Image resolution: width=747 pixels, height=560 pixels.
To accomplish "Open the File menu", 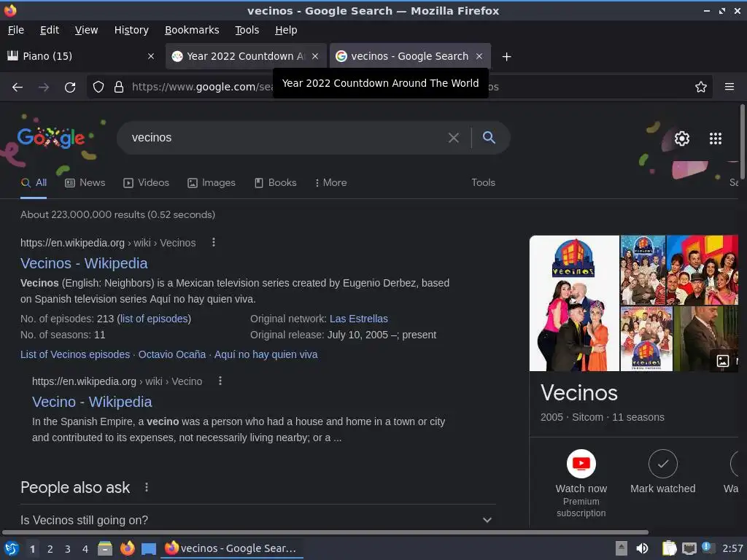I will [16, 30].
